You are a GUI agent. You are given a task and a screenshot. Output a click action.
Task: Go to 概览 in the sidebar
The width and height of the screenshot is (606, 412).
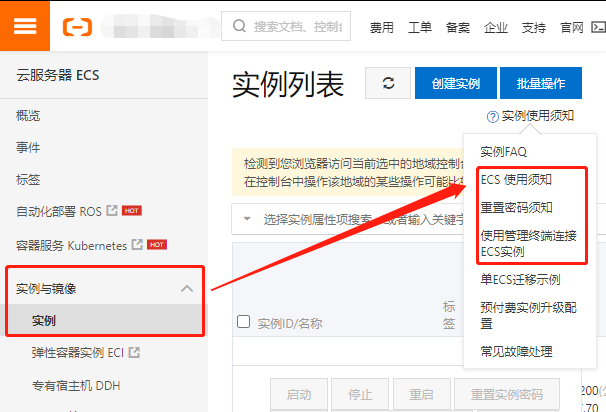pyautogui.click(x=28, y=116)
